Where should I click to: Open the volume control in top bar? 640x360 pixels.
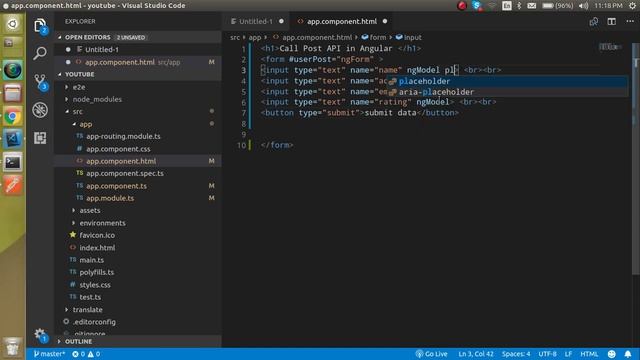tap(584, 6)
